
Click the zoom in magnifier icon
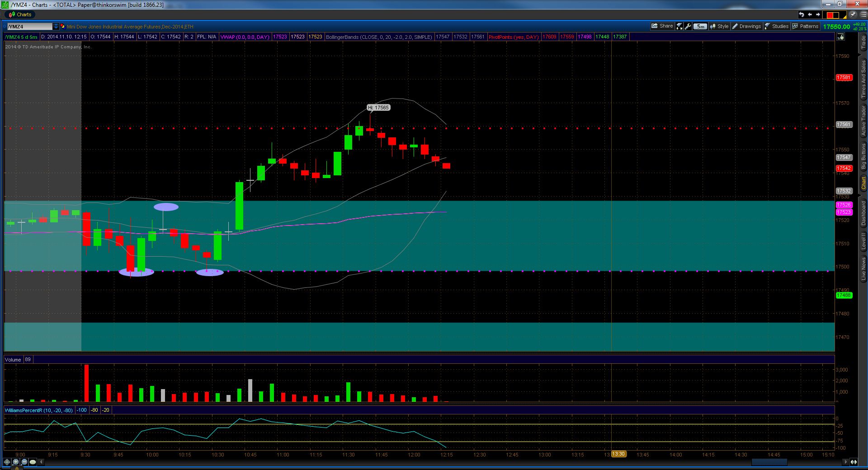click(x=16, y=462)
